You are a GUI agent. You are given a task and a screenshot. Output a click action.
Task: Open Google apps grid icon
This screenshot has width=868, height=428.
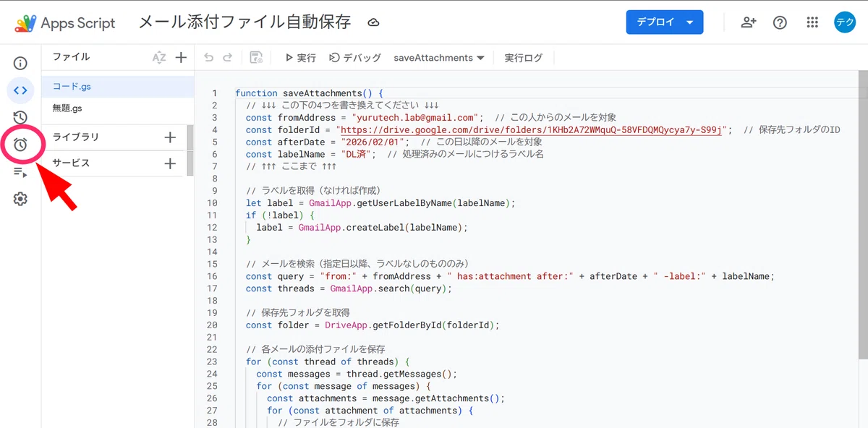click(x=812, y=22)
